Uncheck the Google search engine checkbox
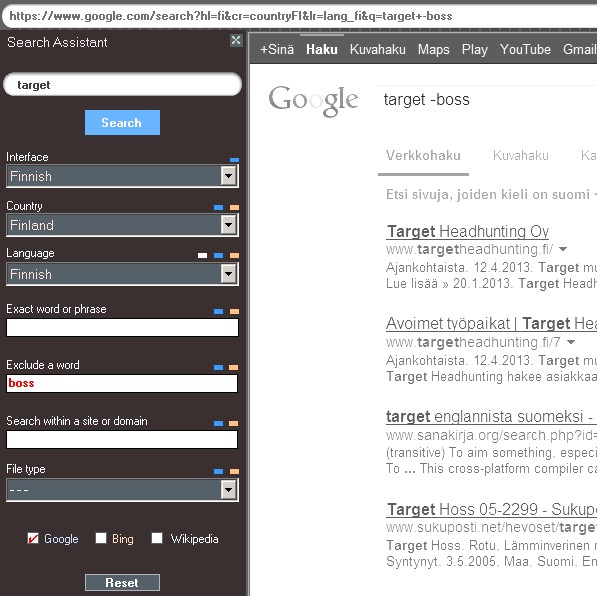The image size is (597, 596). (33, 538)
